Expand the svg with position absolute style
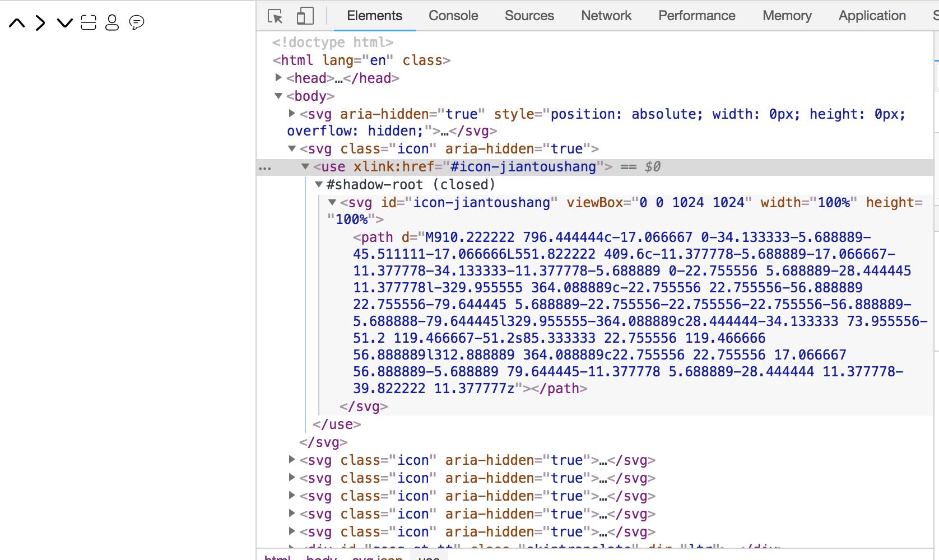The image size is (939, 560). pyautogui.click(x=292, y=114)
